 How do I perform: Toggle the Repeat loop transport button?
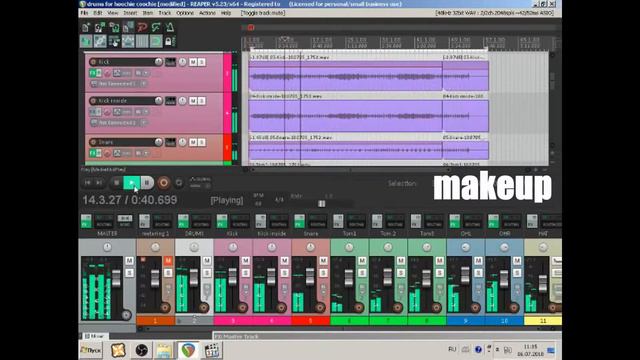(x=179, y=182)
